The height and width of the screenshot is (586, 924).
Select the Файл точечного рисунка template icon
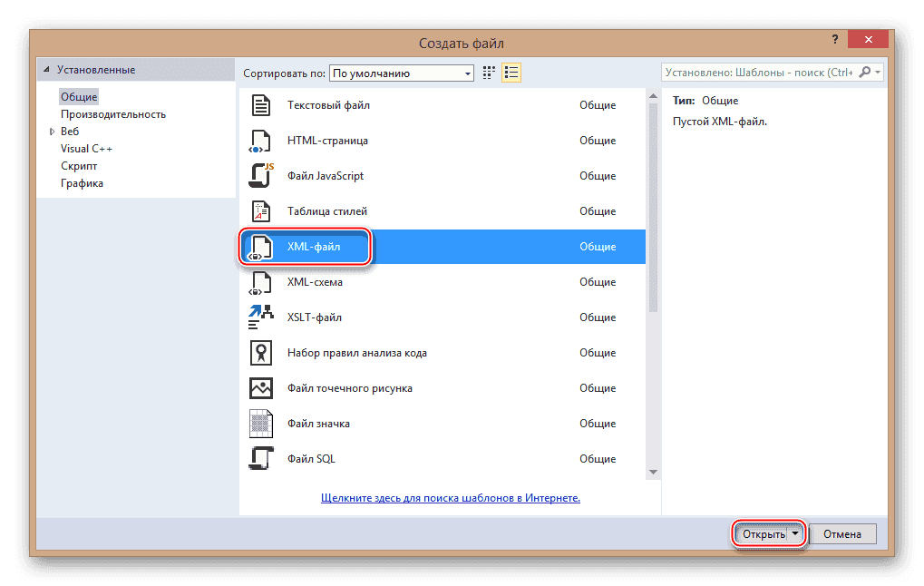click(x=260, y=387)
